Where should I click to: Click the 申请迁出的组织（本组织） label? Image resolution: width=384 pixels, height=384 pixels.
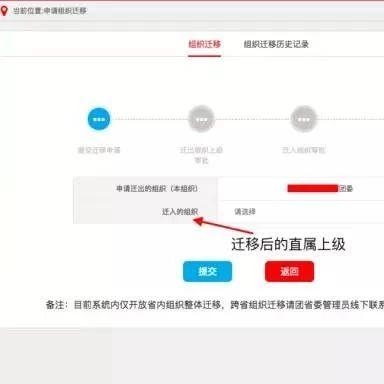coord(157,189)
